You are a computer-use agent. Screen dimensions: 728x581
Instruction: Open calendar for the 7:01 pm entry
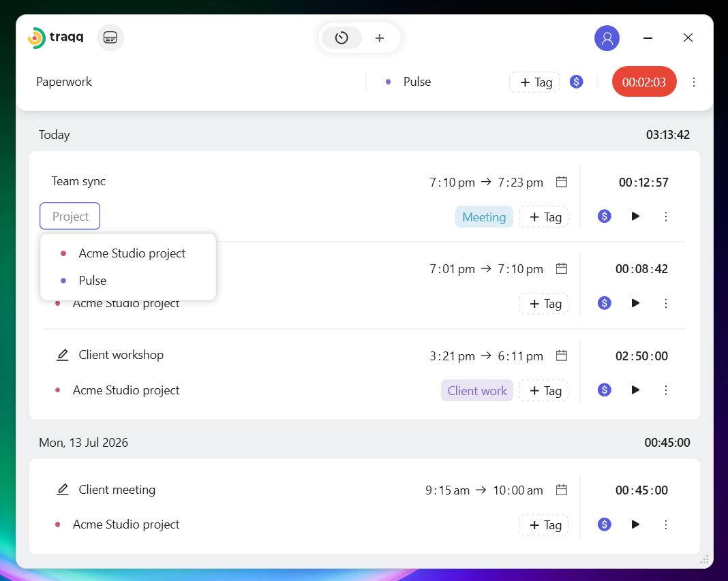click(561, 268)
